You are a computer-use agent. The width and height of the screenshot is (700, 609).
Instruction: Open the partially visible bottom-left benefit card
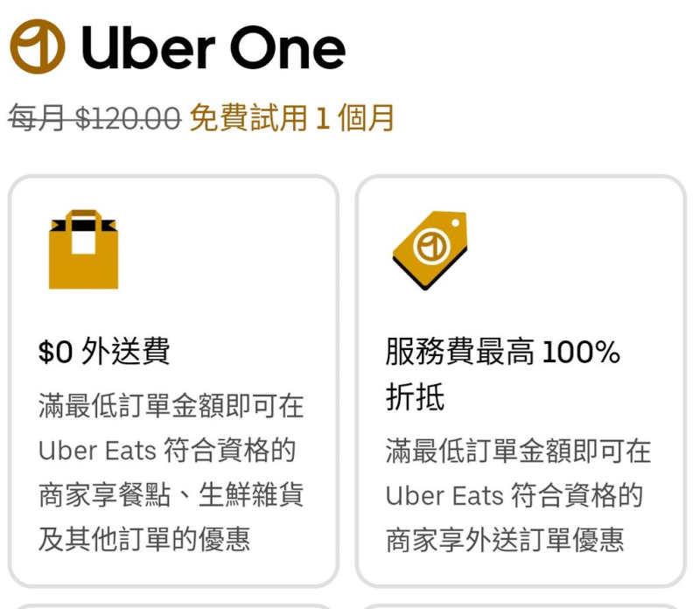(173, 605)
